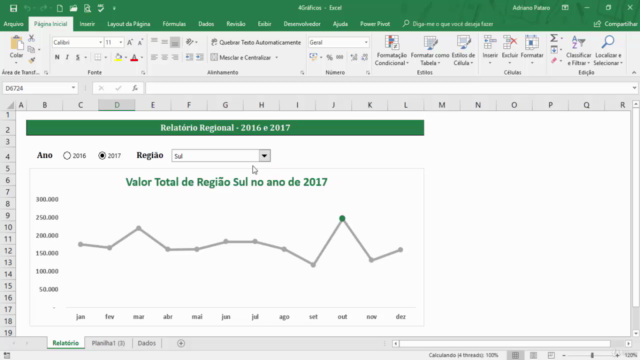Click the Inserir cells button
This screenshot has width=640, height=360.
490,50
